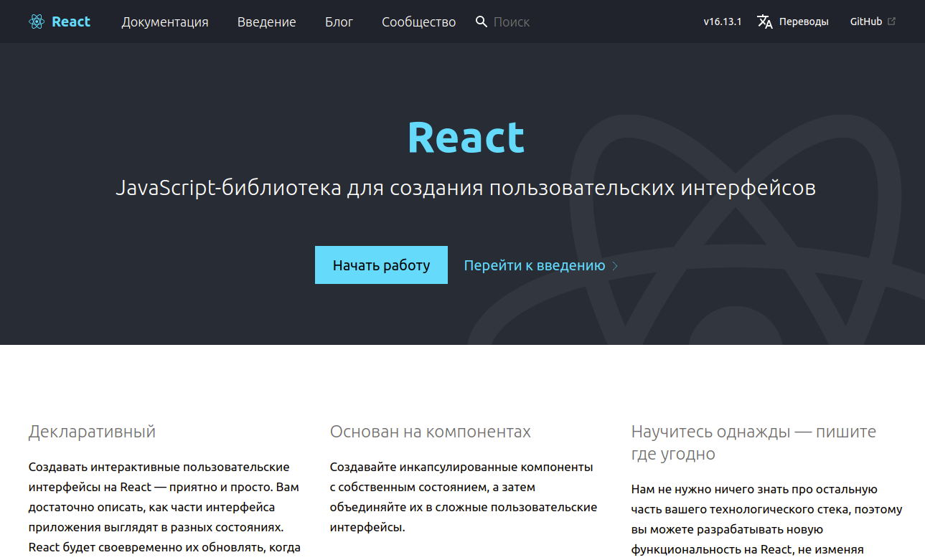
Task: Click the large React hero title
Action: point(466,138)
